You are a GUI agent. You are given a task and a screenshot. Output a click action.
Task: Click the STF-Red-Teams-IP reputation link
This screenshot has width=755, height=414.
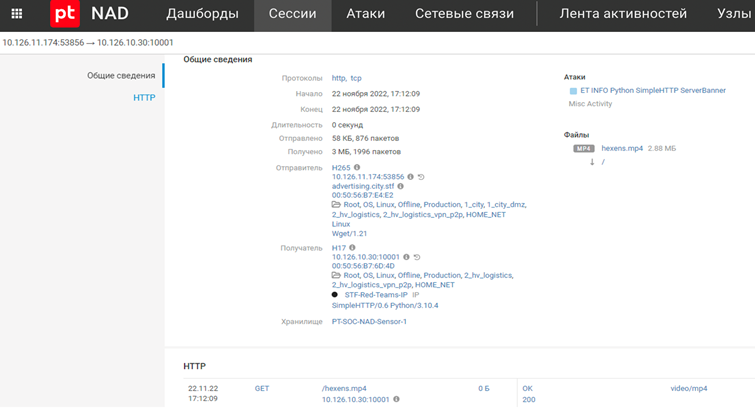click(376, 295)
